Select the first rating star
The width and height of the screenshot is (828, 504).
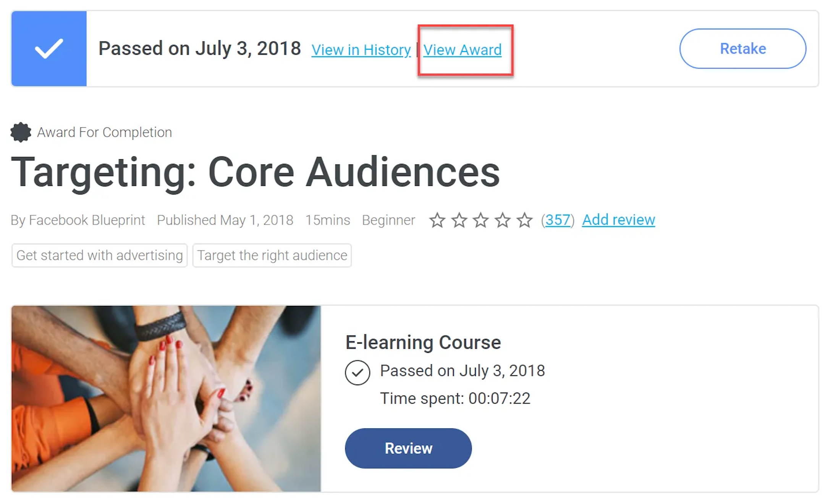coord(437,220)
